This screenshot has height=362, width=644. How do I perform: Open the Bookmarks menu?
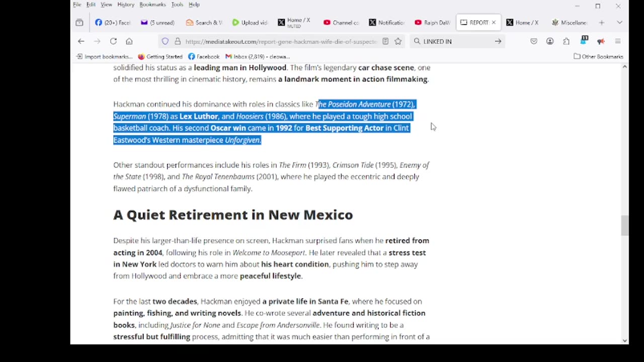point(152,5)
